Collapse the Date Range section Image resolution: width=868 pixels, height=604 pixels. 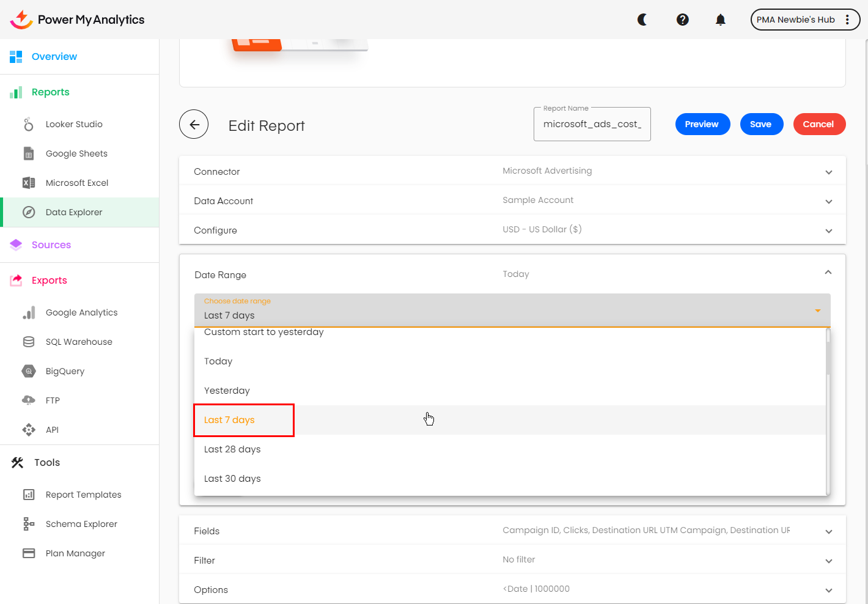pyautogui.click(x=828, y=273)
